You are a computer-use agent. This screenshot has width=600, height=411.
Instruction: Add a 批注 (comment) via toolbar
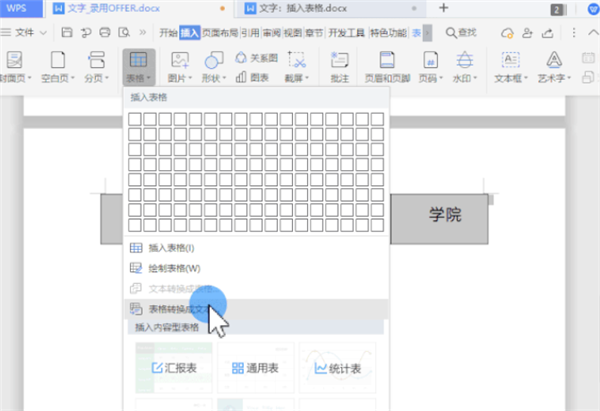point(339,64)
